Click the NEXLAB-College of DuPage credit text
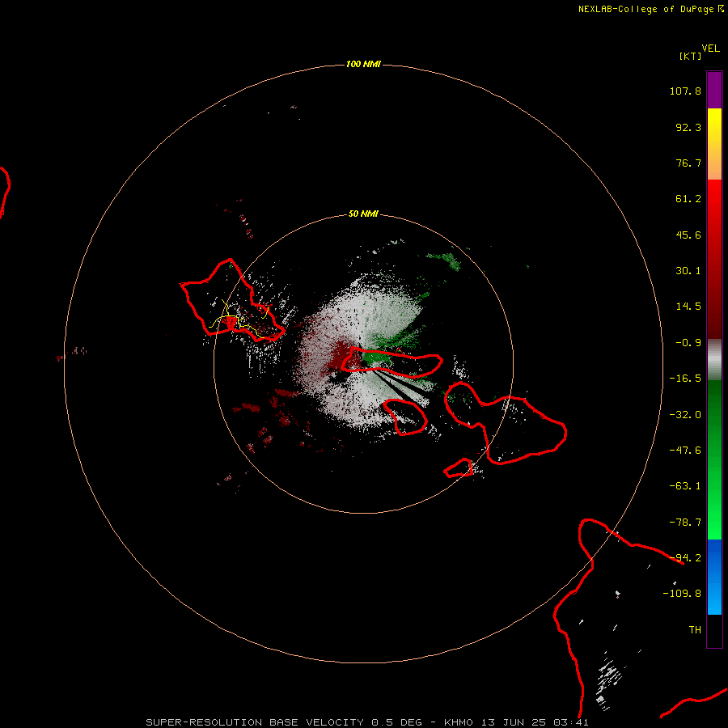728x728 pixels. (651, 9)
